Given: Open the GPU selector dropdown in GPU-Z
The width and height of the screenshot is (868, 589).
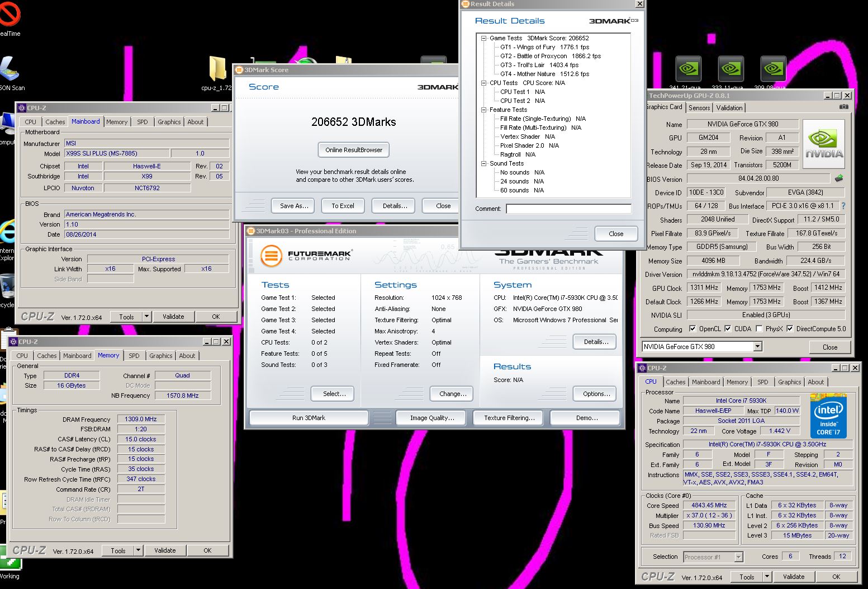Looking at the screenshot, I should point(757,347).
